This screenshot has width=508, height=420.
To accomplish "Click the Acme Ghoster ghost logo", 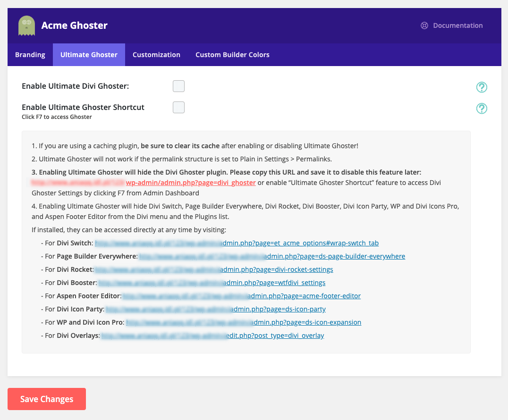I will [26, 25].
